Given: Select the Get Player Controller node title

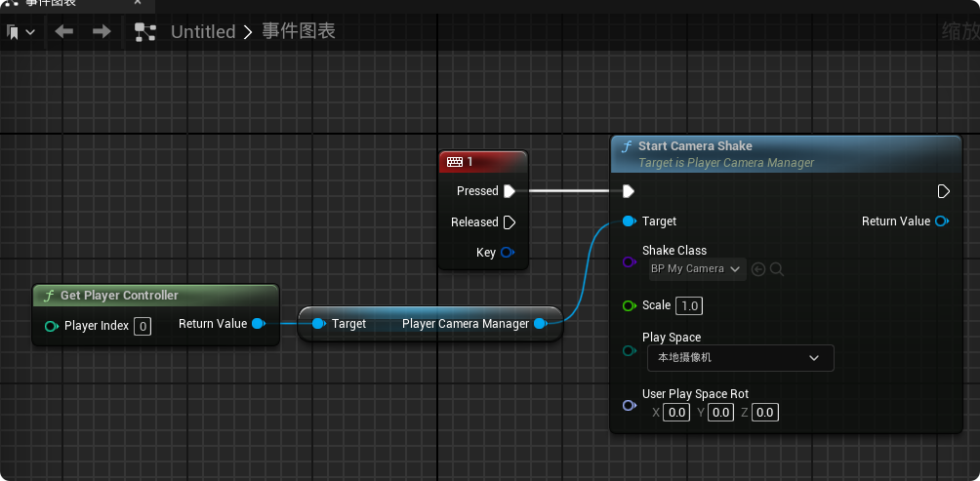Looking at the screenshot, I should coord(119,296).
